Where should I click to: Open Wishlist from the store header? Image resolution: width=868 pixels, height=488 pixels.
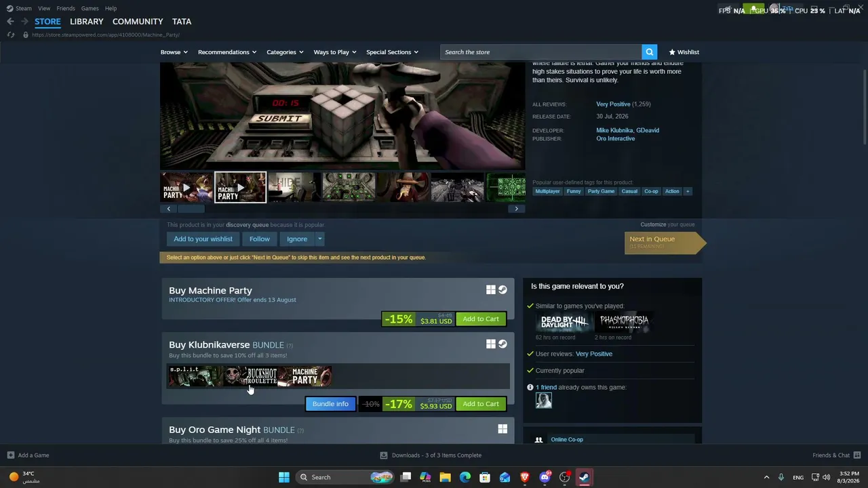684,52
